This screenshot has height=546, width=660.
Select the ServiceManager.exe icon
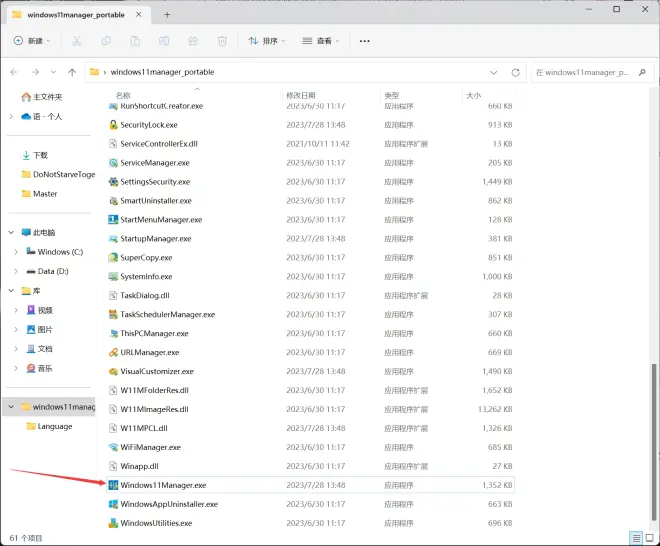pyautogui.click(x=113, y=162)
